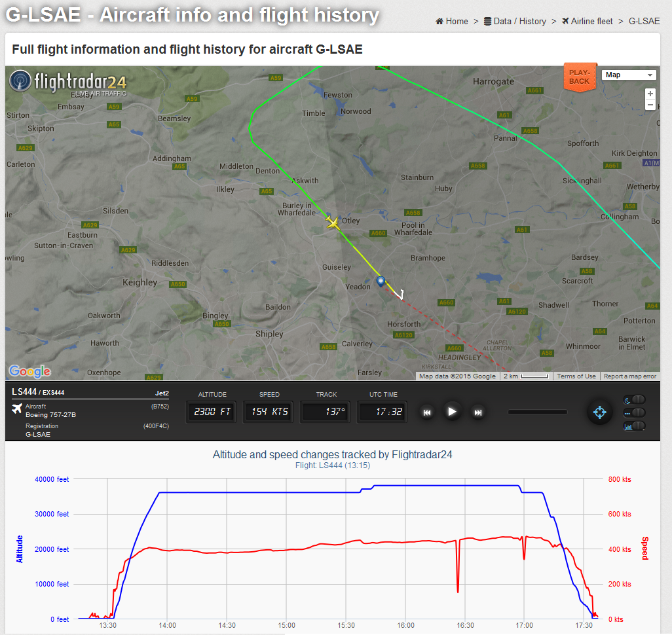Click the LS444 flight number text
Screen dimensions: 672x635
click(x=24, y=391)
